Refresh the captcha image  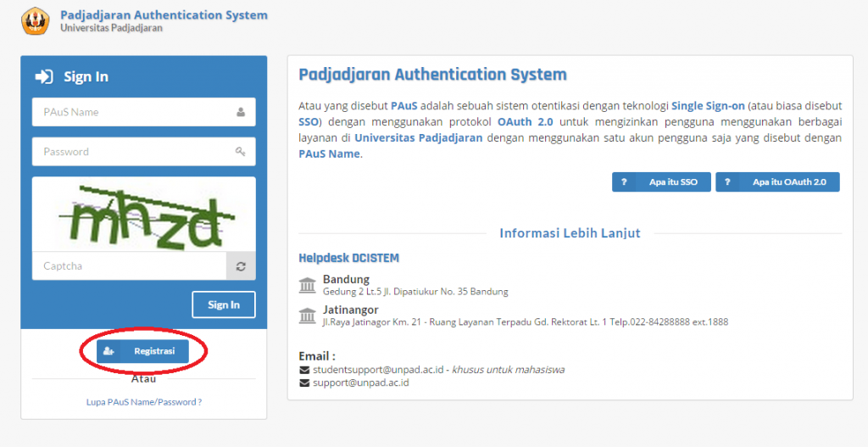[x=241, y=266]
